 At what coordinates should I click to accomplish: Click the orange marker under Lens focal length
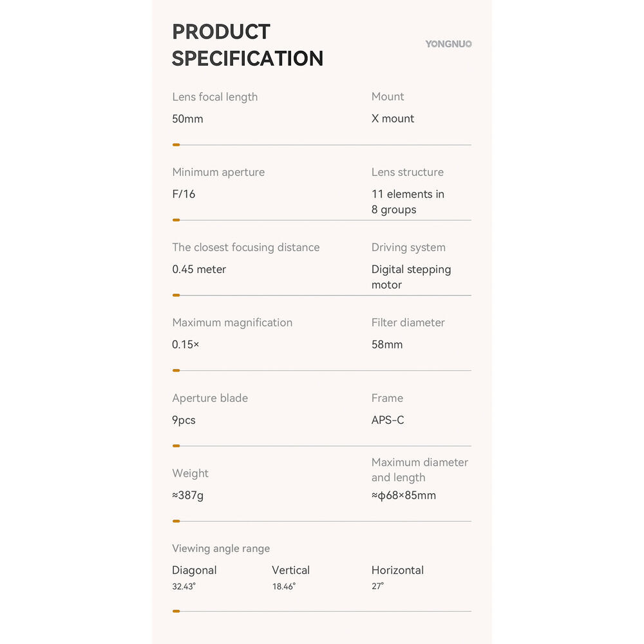(176, 145)
